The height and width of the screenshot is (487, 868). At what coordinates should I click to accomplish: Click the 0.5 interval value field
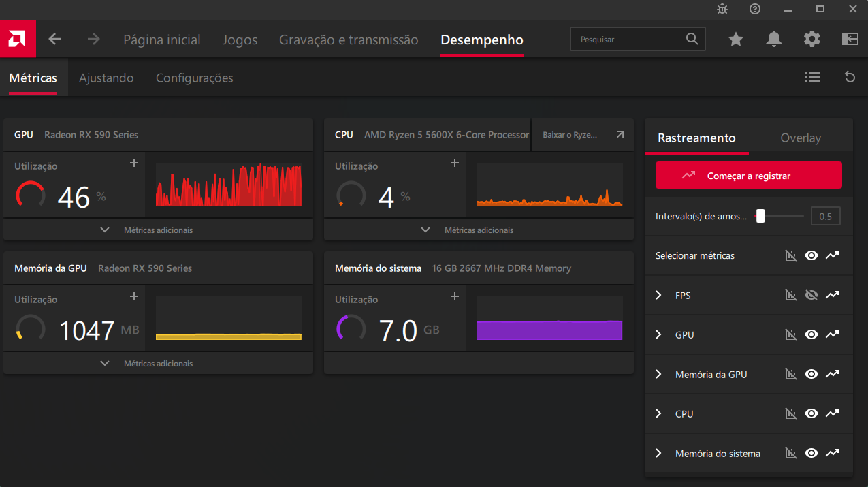point(826,217)
